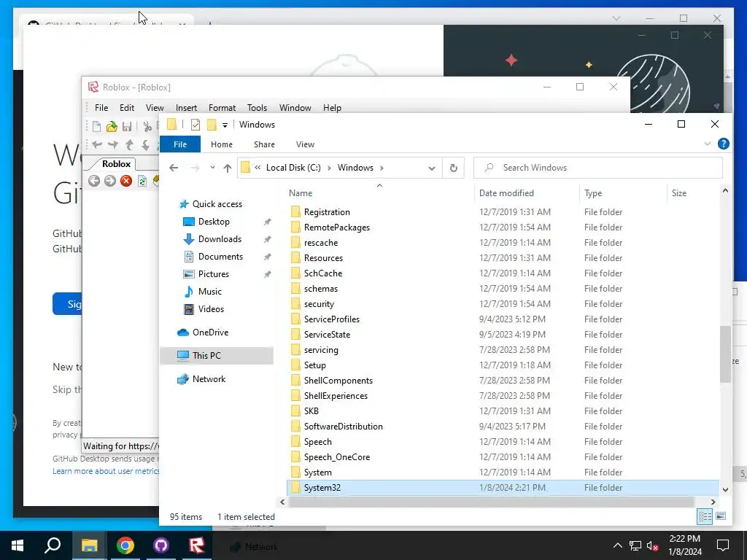This screenshot has width=747, height=560.
Task: Select Downloads in Quick access
Action: coord(220,239)
